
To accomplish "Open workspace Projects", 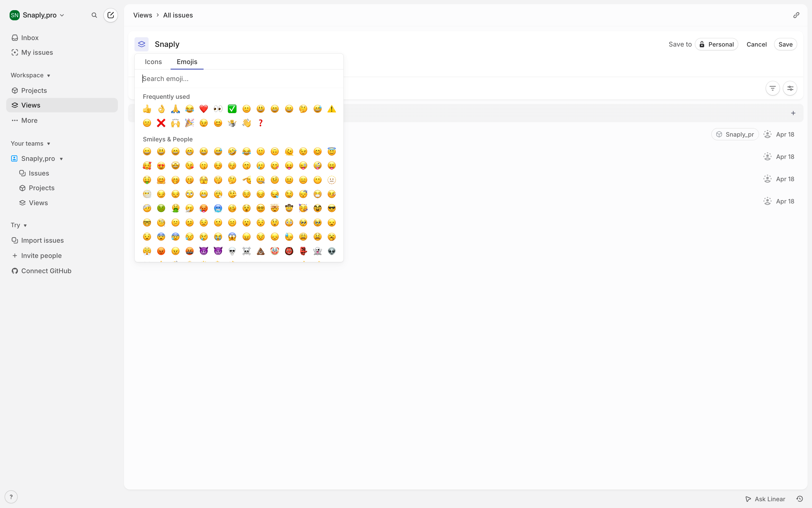I will [x=62, y=90].
